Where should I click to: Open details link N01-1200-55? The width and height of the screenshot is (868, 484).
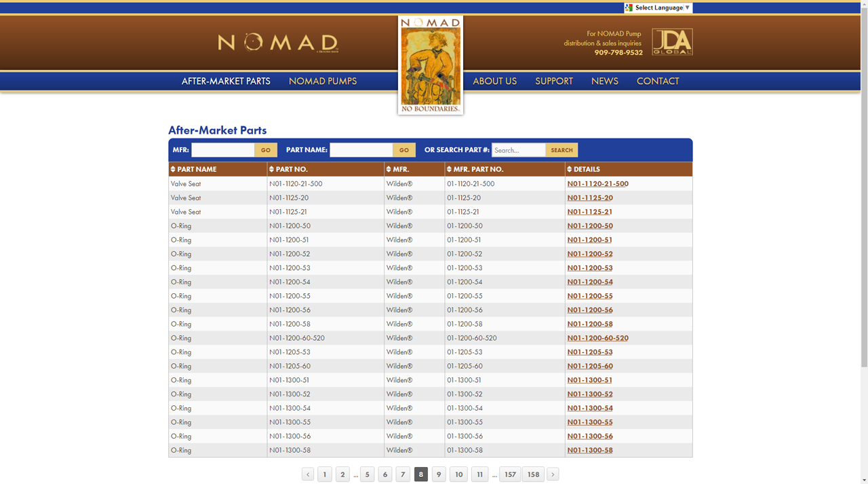click(x=590, y=296)
